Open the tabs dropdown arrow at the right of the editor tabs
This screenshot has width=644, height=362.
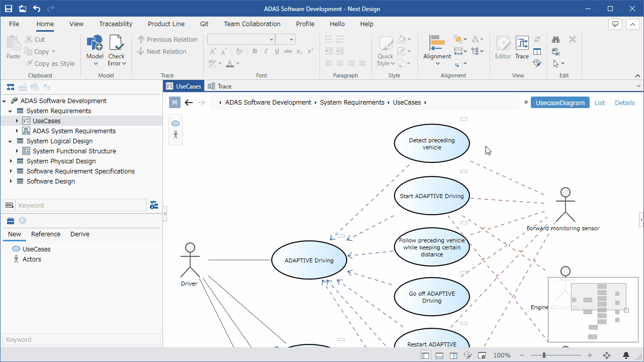639,86
